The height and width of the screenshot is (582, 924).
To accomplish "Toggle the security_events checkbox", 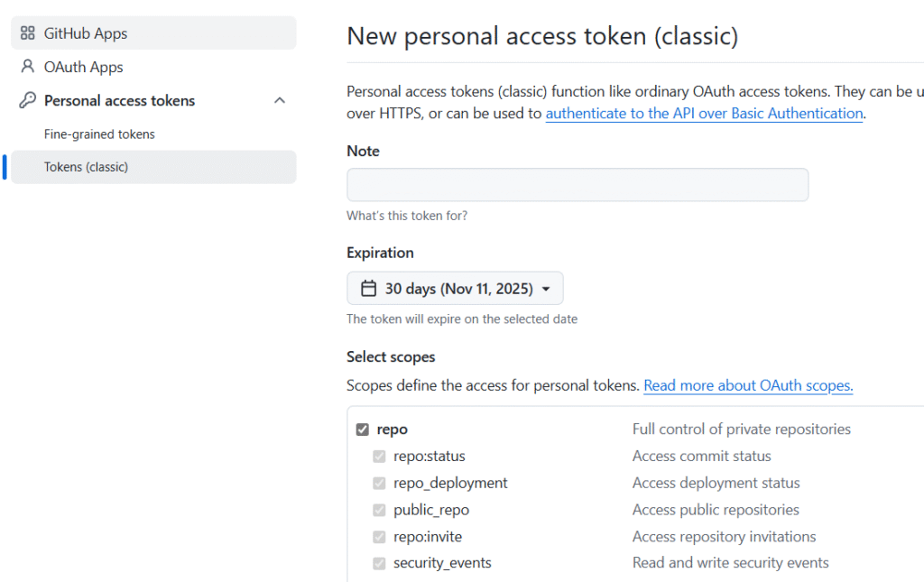I will coord(379,563).
